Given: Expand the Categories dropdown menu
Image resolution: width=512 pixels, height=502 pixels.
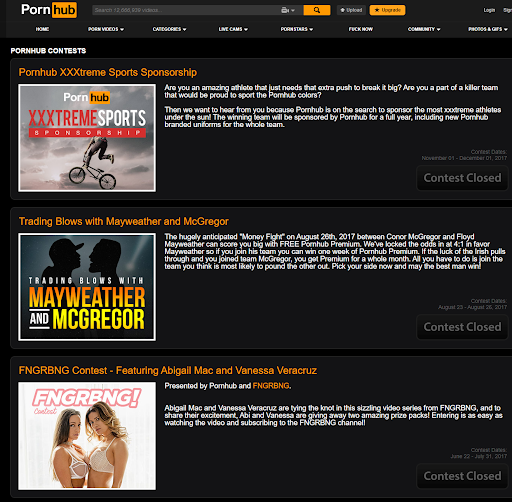Looking at the screenshot, I should (x=169, y=29).
